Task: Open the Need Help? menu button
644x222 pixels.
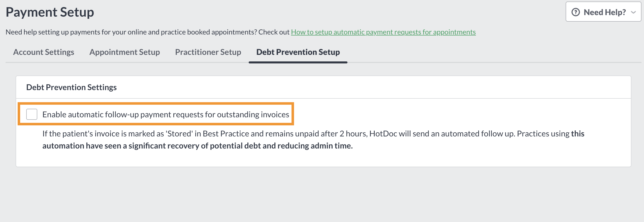Action: pyautogui.click(x=603, y=12)
